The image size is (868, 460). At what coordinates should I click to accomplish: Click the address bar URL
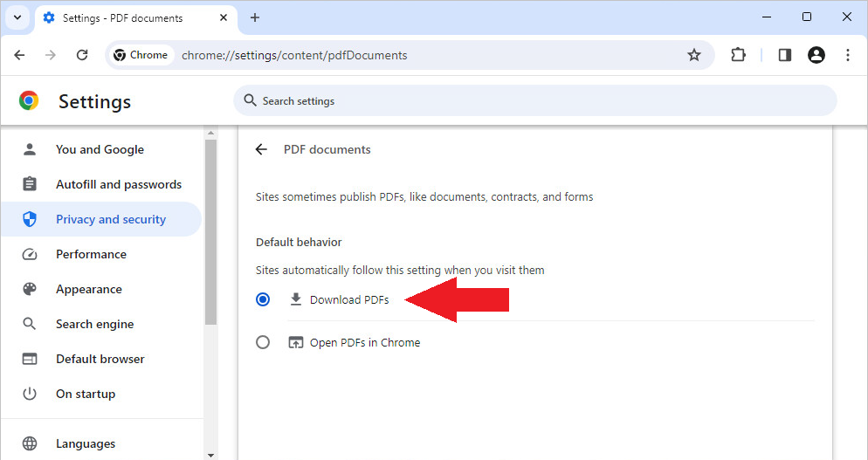[294, 55]
